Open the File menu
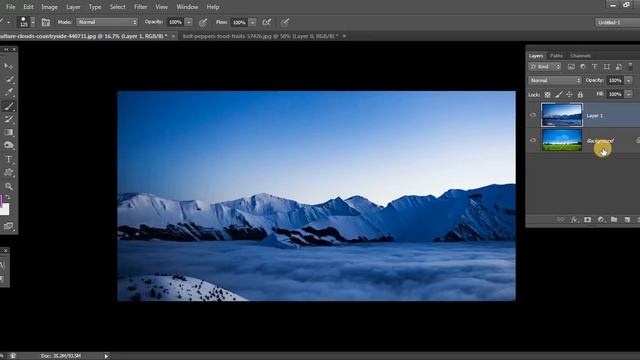 (11, 7)
